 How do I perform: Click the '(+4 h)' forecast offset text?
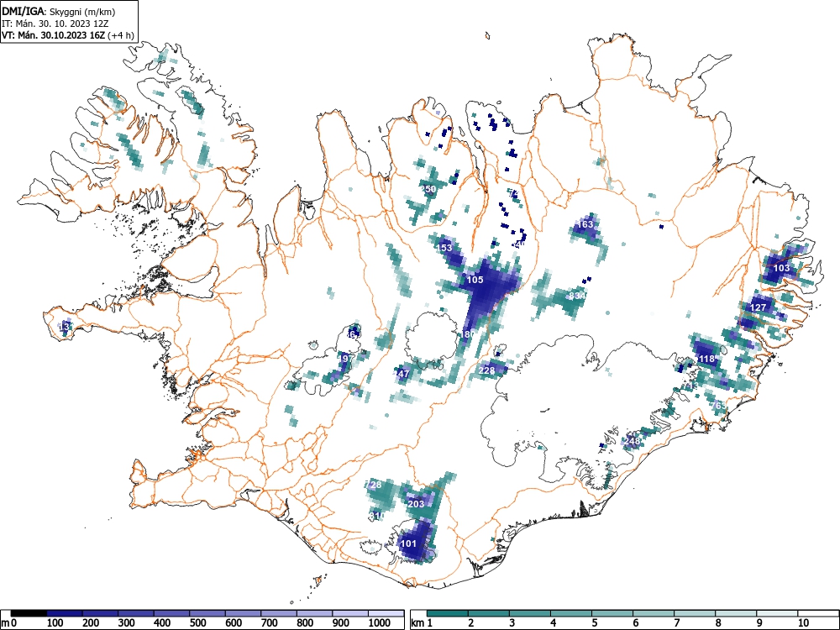(120, 35)
